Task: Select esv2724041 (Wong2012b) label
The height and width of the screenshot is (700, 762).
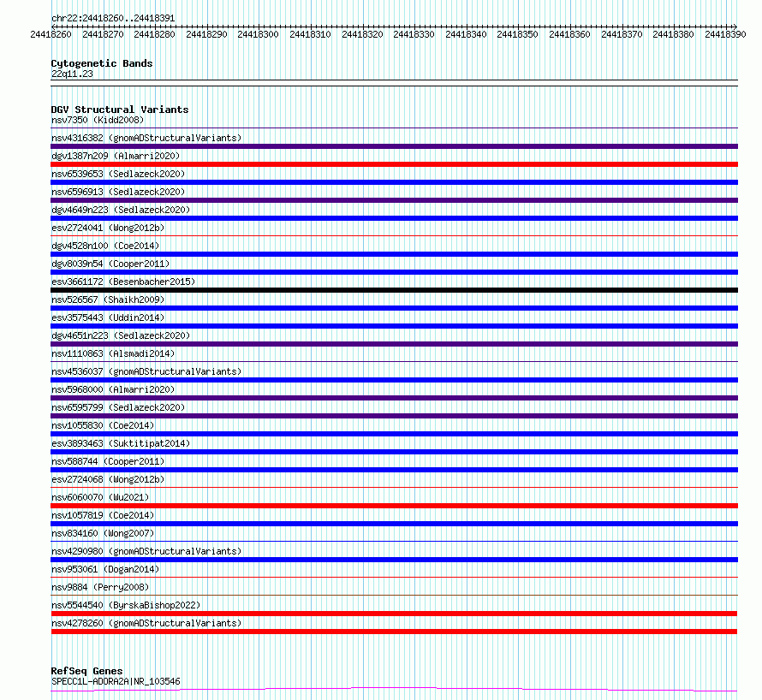Action: tap(108, 228)
